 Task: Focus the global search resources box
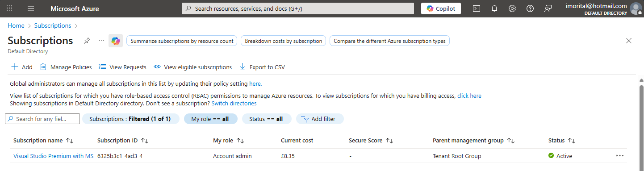click(x=298, y=8)
